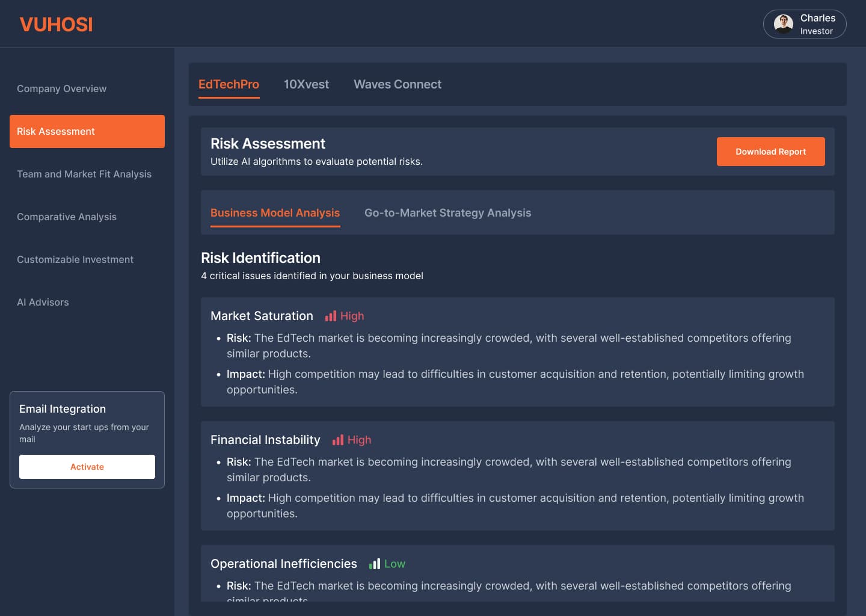Switch to the 10Xvest tab

coord(306,84)
